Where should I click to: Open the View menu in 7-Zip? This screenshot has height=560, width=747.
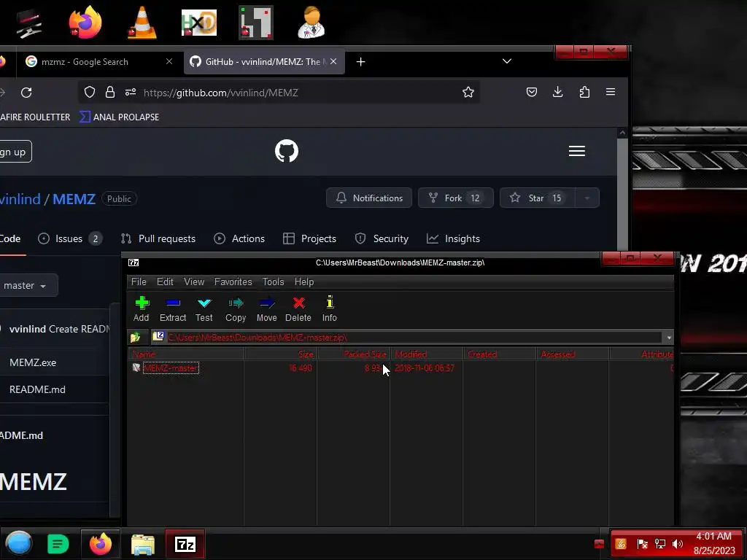pyautogui.click(x=194, y=282)
